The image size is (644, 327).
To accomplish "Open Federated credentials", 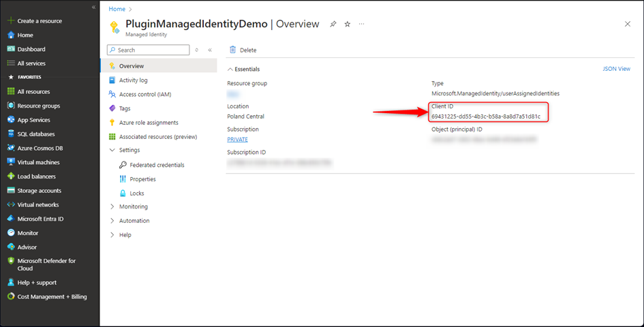I will coord(157,165).
